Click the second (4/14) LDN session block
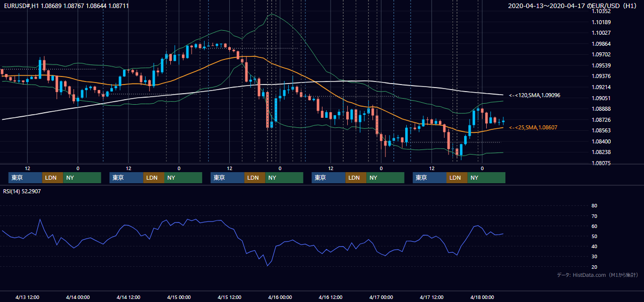Image resolution: width=644 pixels, height=302 pixels. [154, 178]
